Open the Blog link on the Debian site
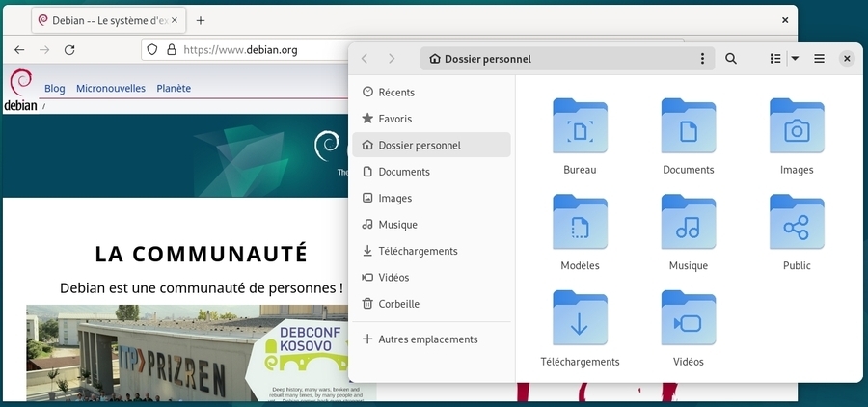The width and height of the screenshot is (868, 407). click(x=54, y=88)
